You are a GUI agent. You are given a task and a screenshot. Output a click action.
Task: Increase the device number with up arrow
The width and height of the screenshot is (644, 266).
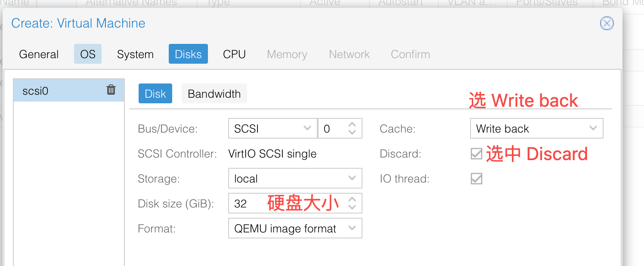[352, 124]
